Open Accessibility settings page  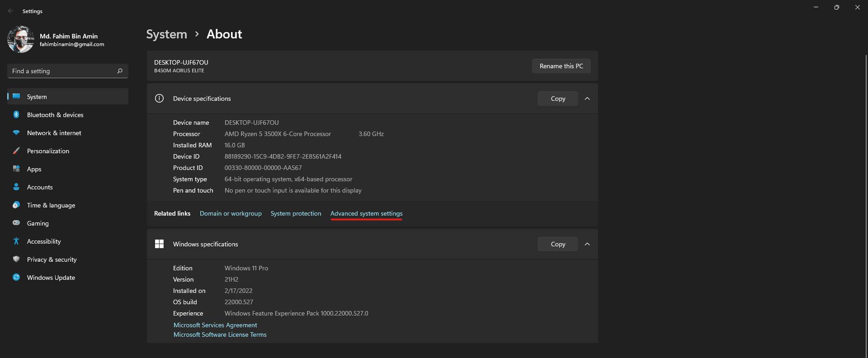[x=68, y=241]
